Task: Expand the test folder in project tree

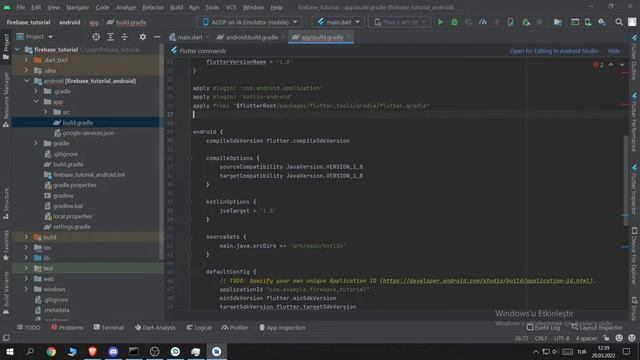Action: pyautogui.click(x=27, y=268)
